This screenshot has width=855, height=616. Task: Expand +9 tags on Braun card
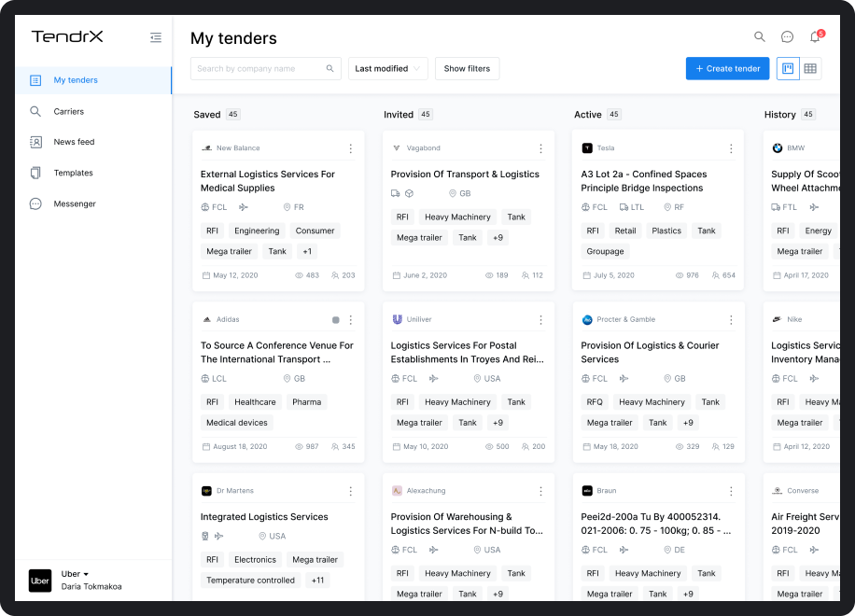click(688, 594)
